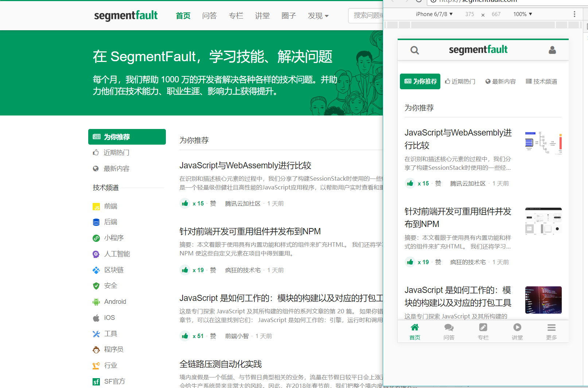Focus the desktop search box
The width and height of the screenshot is (588, 388).
point(366,16)
